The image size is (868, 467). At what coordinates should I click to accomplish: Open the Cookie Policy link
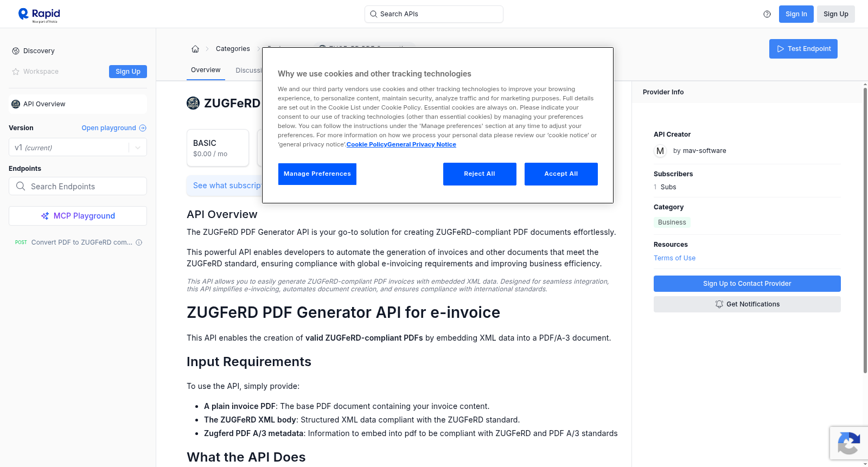(x=367, y=144)
